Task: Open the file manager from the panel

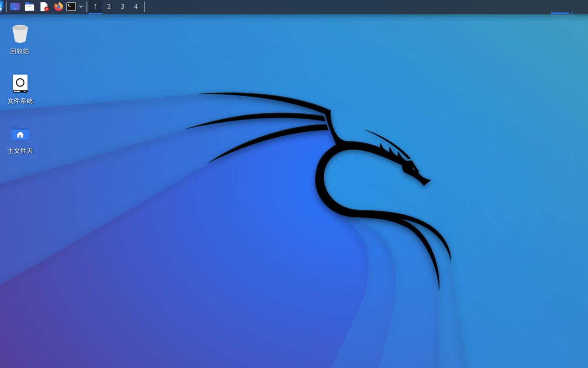Action: pyautogui.click(x=29, y=6)
